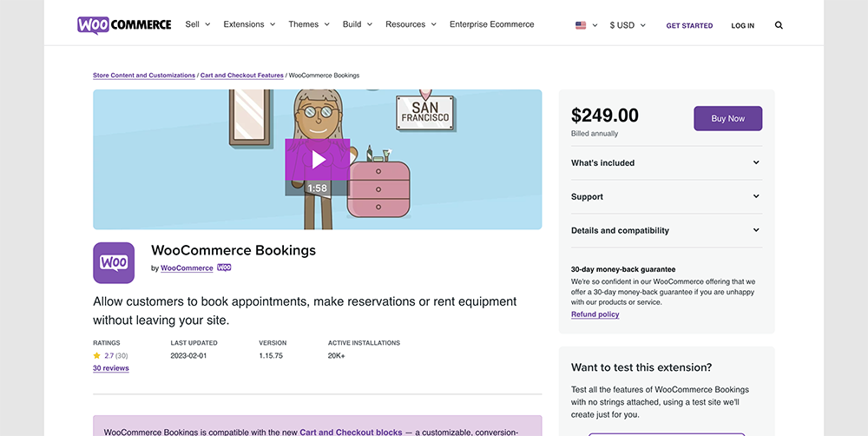Open Store Content and Customizations breadcrumb
This screenshot has height=436, width=868.
[x=144, y=76]
